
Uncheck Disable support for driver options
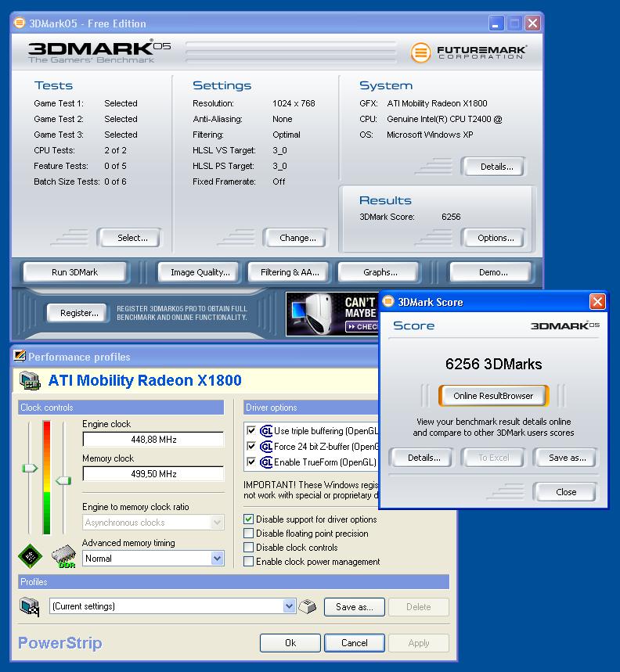(248, 519)
